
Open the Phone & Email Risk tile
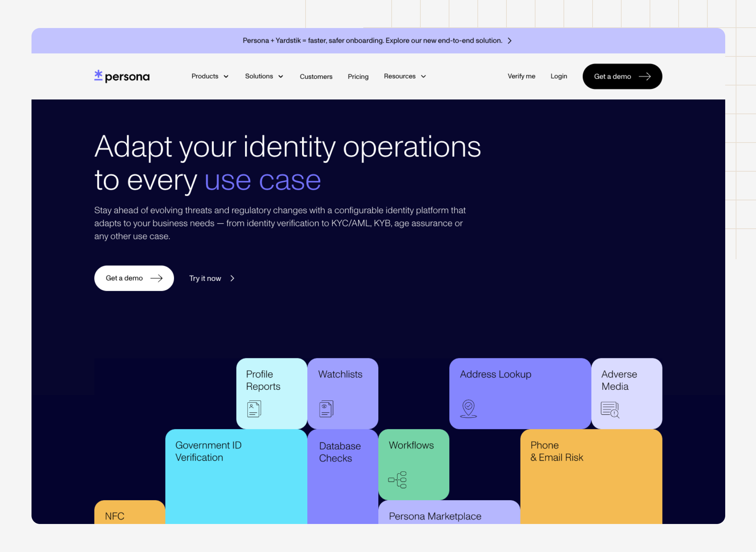(x=591, y=476)
